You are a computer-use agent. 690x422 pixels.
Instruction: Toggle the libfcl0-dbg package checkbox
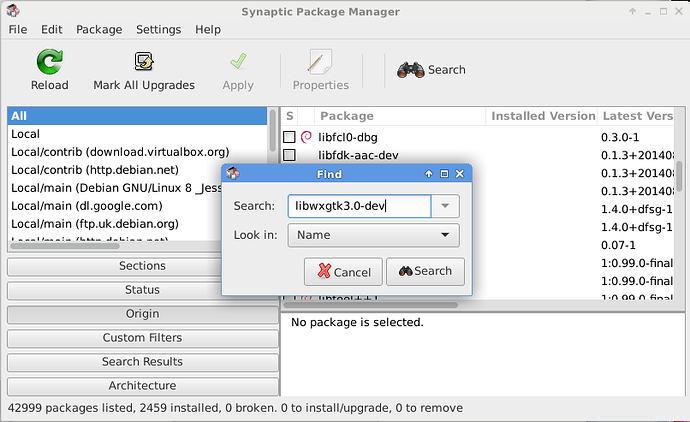[x=289, y=137]
